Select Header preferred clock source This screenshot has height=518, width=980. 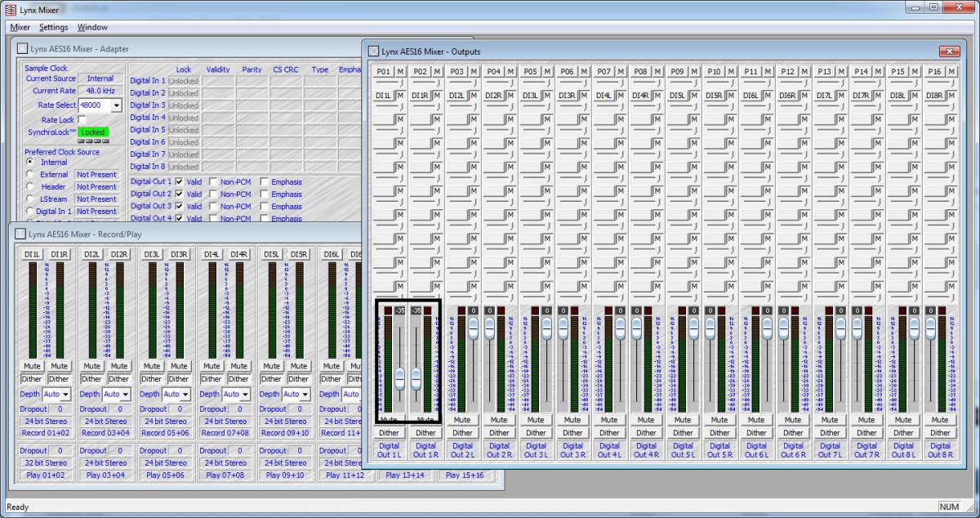[x=31, y=186]
